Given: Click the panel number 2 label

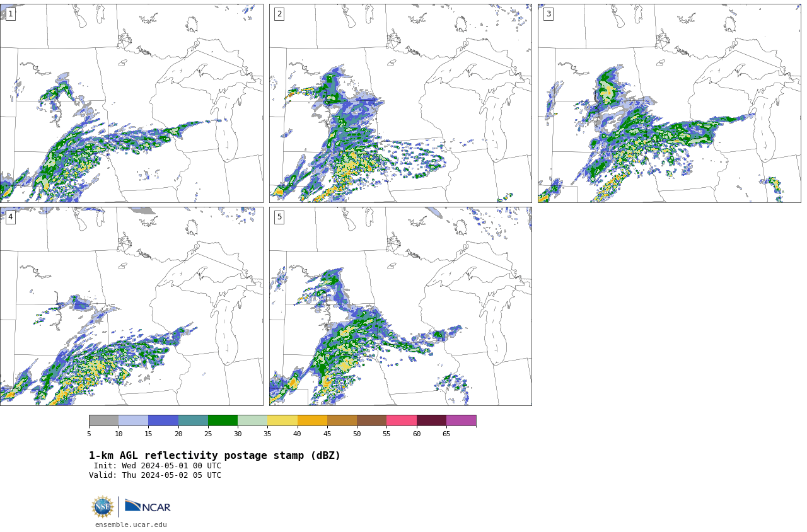Looking at the screenshot, I should coord(279,14).
